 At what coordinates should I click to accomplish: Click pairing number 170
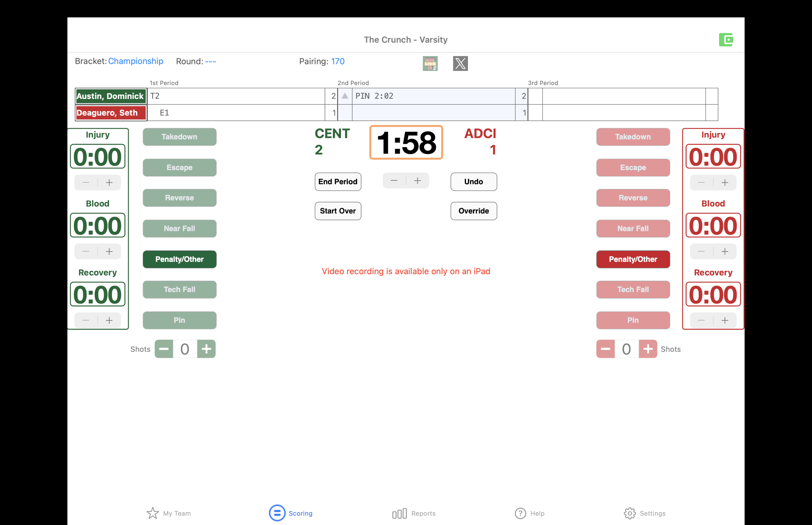(x=338, y=61)
